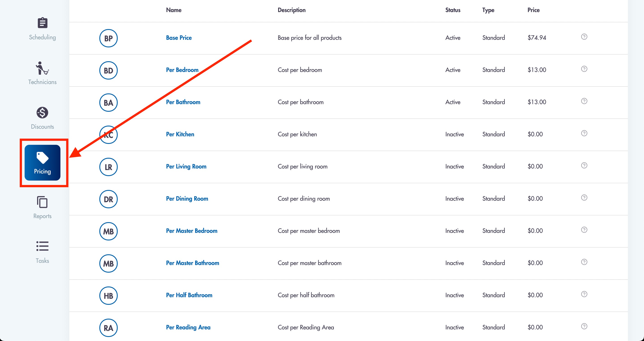The image size is (644, 341).
Task: Click the BA circle icon
Action: pos(108,103)
